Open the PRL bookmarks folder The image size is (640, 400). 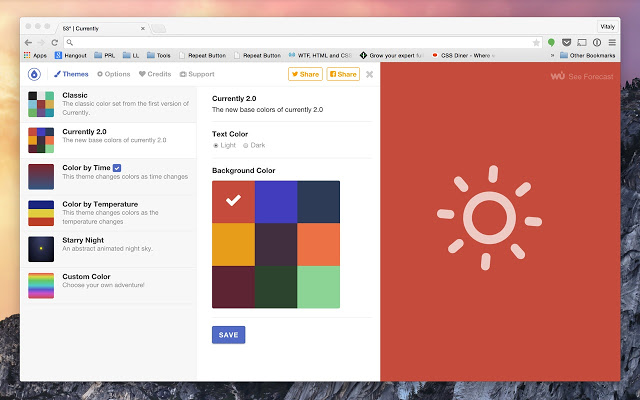tap(104, 55)
